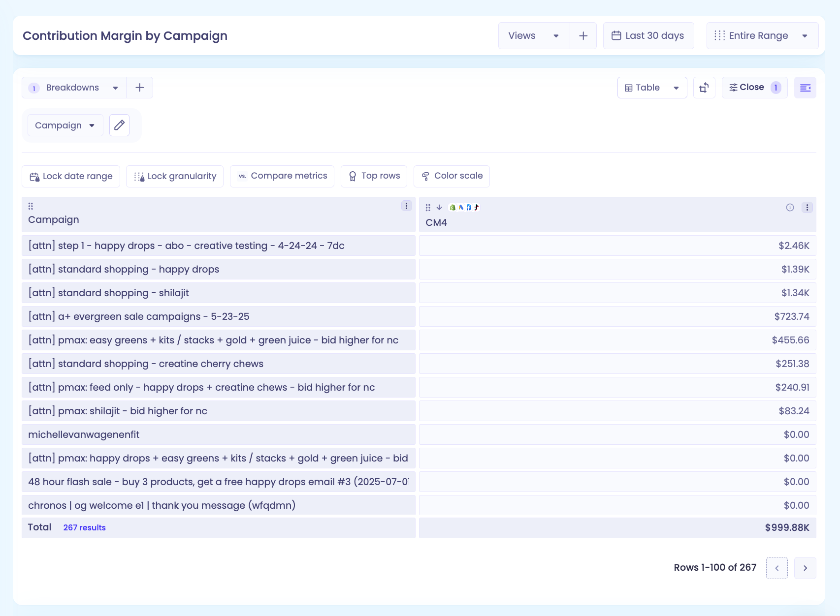This screenshot has height=616, width=840.
Task: Click the Last 30 days button
Action: (648, 35)
